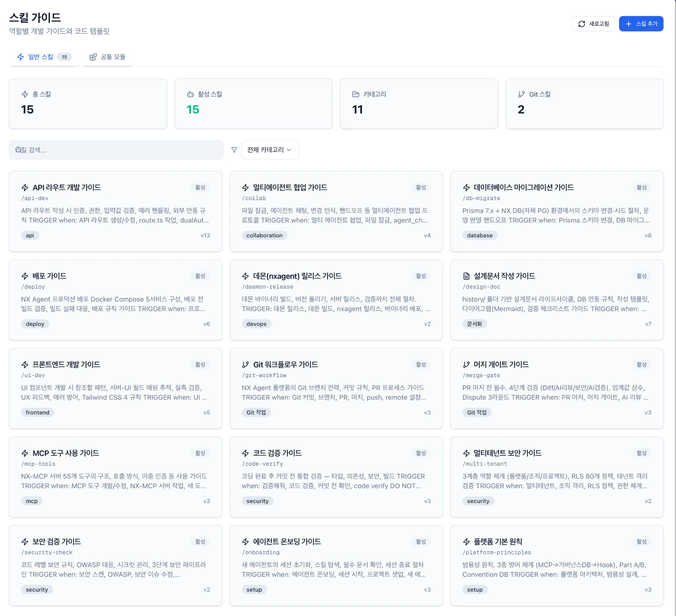
Task: Click lightning icon of 코드 검증 가이드
Action: click(x=245, y=453)
